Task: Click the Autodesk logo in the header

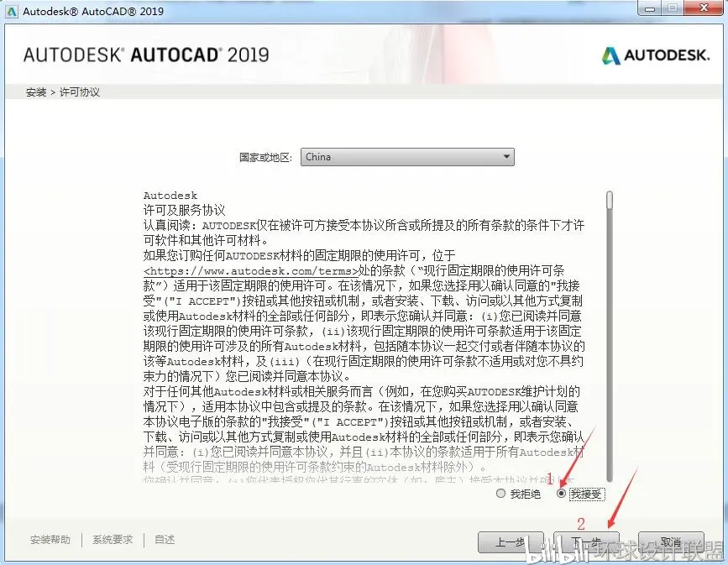Action: click(x=656, y=55)
